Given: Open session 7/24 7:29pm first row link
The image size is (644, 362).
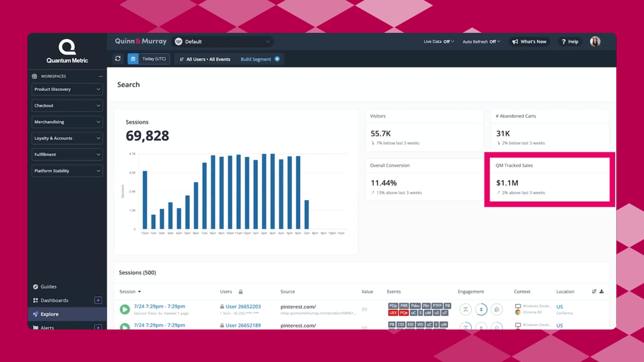Looking at the screenshot, I should pos(159,306).
